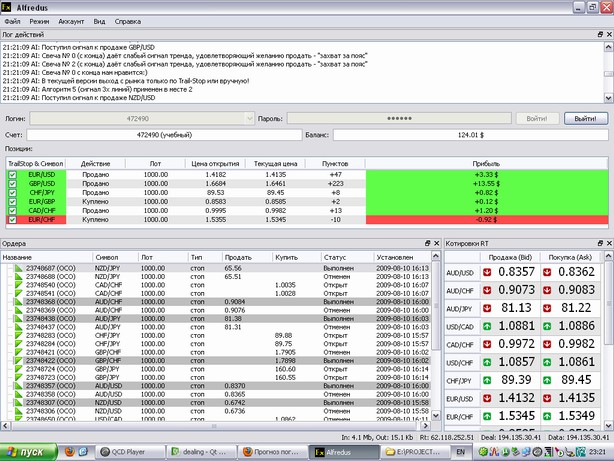
Task: Click the Пароль password field
Action: pyautogui.click(x=399, y=118)
